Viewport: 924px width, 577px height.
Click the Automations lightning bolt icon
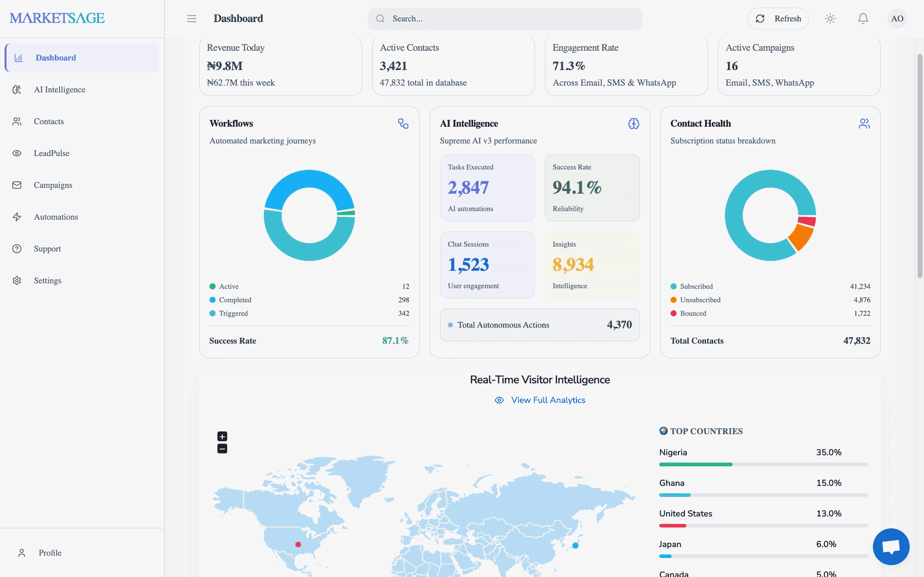17,217
